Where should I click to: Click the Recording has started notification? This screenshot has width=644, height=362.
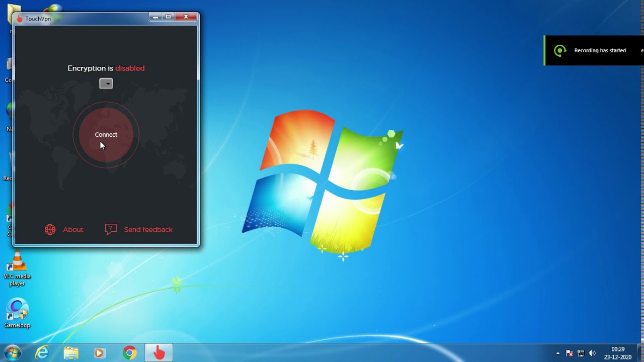594,50
